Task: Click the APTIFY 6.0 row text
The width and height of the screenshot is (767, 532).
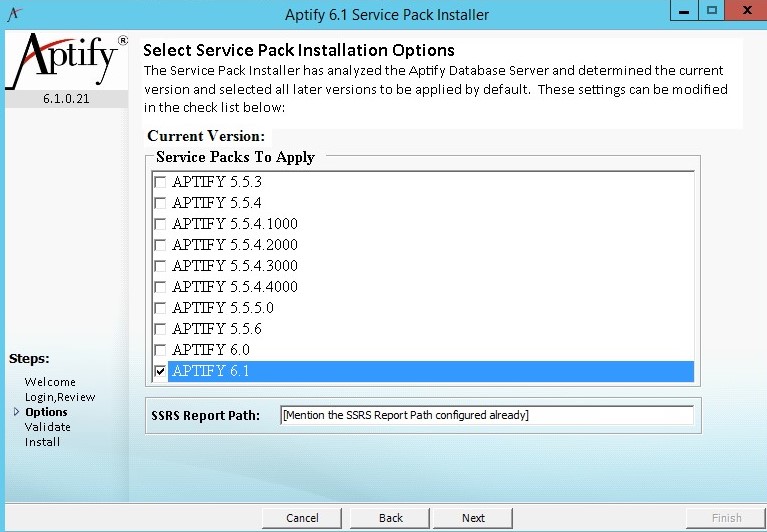Action: coord(211,350)
